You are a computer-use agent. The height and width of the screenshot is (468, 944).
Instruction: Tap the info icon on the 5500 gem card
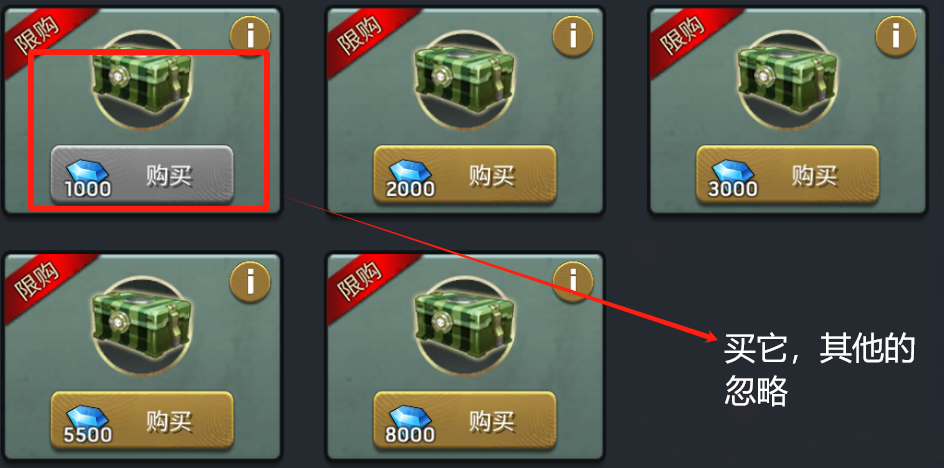[x=250, y=281]
